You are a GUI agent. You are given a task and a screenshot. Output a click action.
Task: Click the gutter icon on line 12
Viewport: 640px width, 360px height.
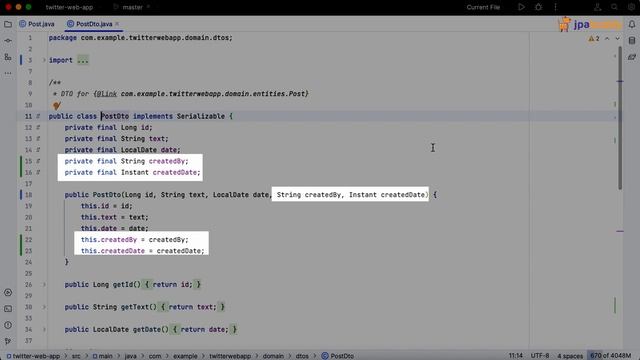pyautogui.click(x=38, y=127)
